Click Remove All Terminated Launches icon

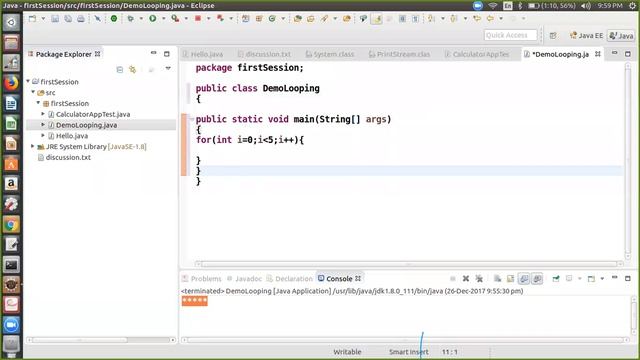pos(479,278)
